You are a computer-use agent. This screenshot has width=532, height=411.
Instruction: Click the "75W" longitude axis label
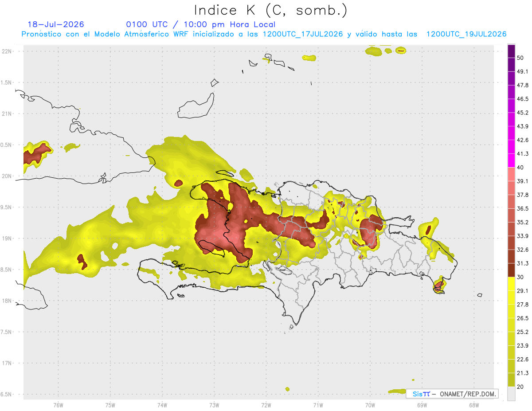tap(110, 405)
